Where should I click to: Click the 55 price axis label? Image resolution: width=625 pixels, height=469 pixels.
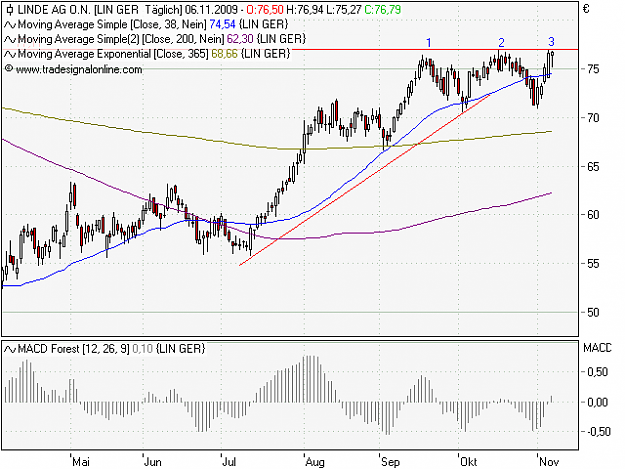tap(593, 264)
